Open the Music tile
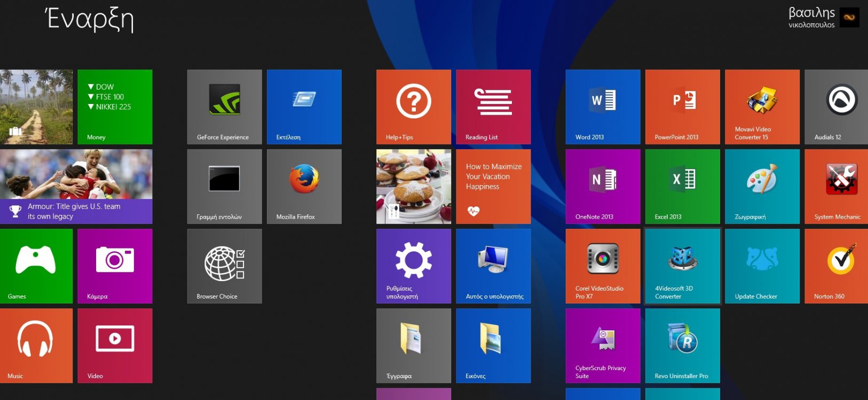This screenshot has height=400, width=868. pos(36,346)
